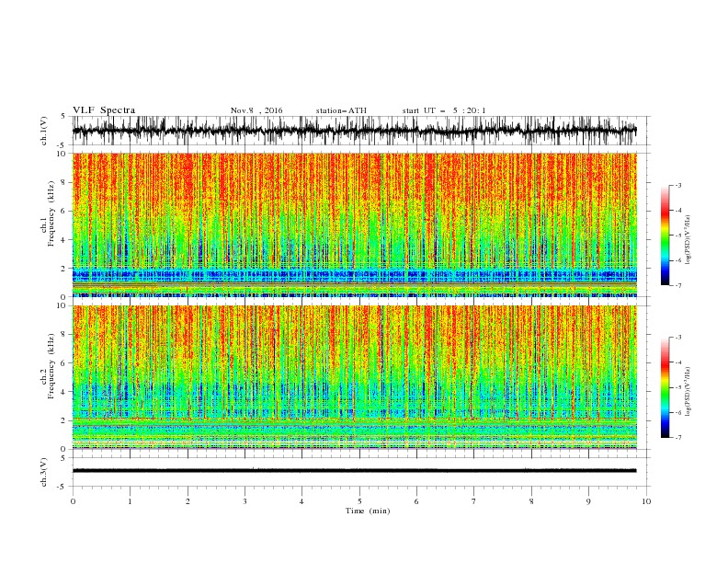Click the "station=ATH" header label

[x=341, y=110]
